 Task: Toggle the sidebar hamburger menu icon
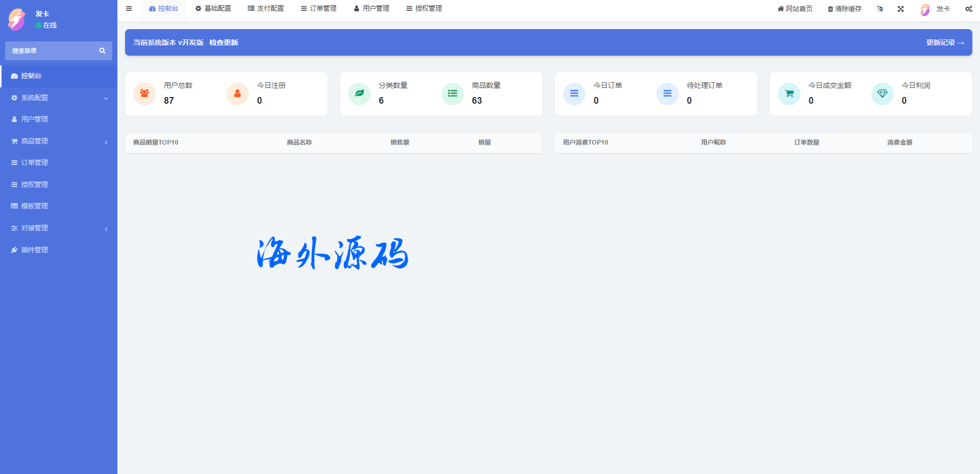coord(129,9)
